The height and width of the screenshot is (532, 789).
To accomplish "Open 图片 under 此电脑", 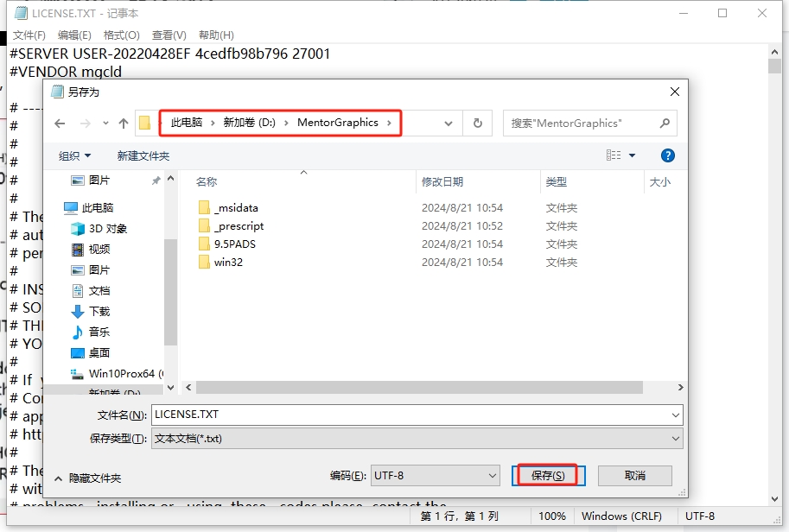I will coord(91,270).
